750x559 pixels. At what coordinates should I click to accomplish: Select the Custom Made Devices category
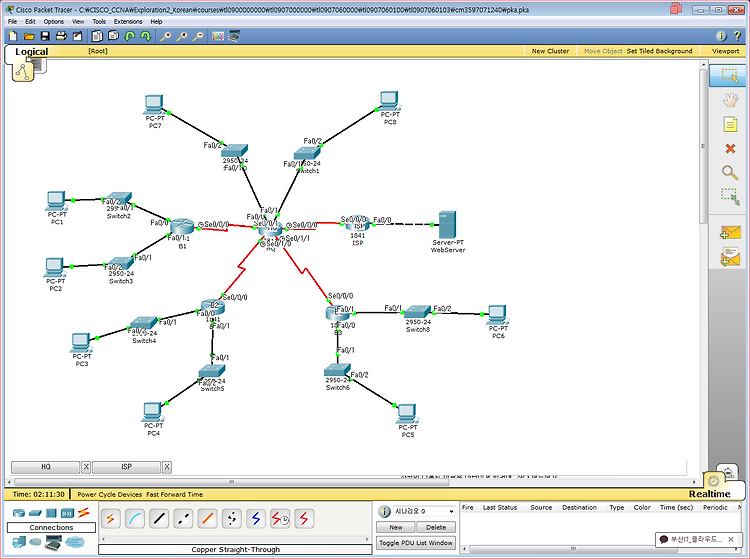[x=54, y=542]
